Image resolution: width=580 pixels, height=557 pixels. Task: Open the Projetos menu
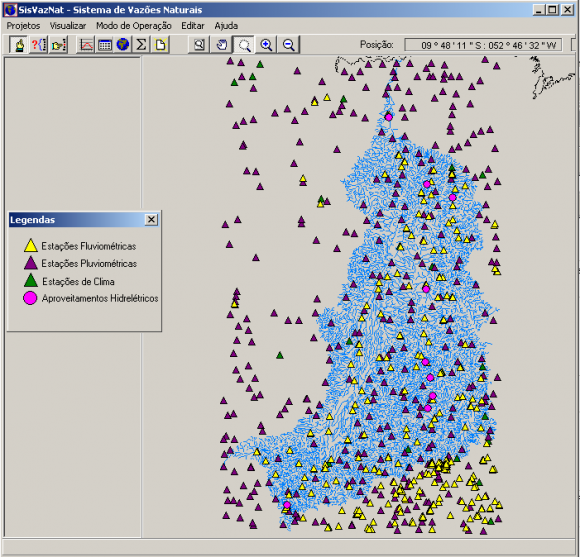[23, 26]
